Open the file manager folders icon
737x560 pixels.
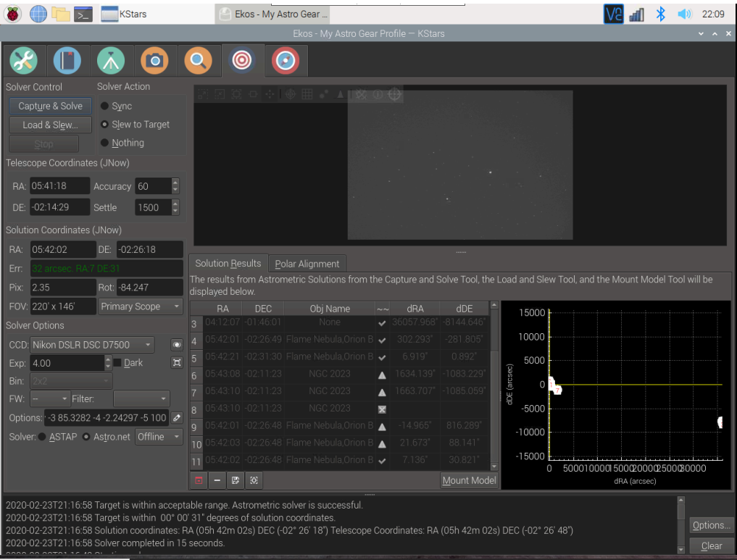[x=61, y=14]
